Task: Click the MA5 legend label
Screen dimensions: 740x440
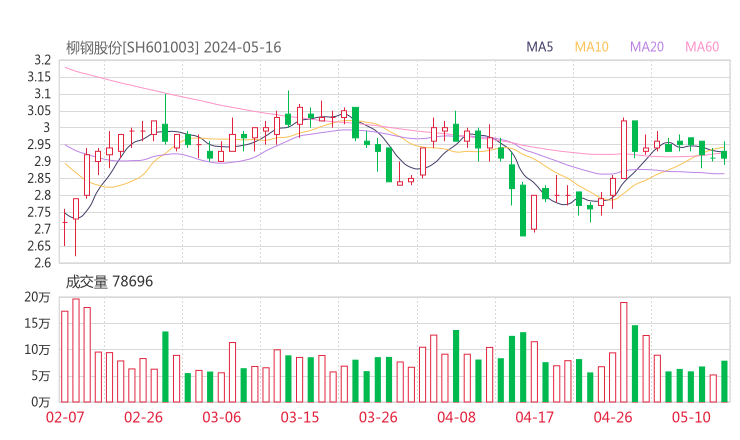Action: 539,47
